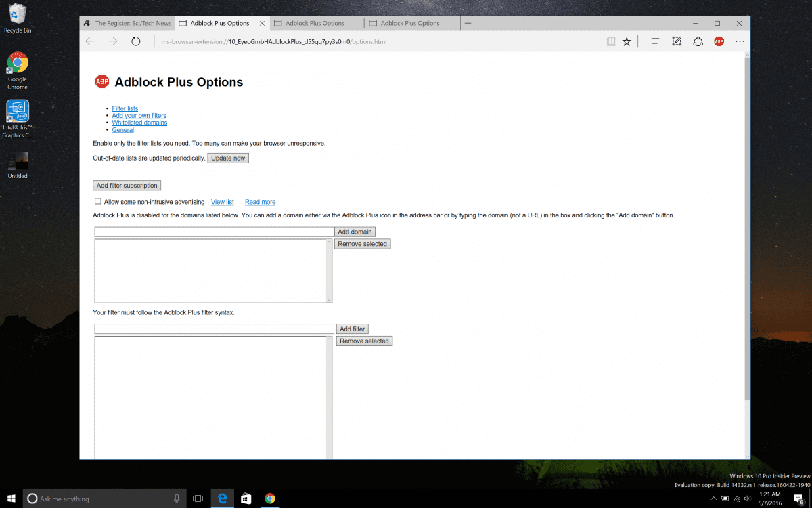Enable Allow some non-intrusive advertising checkbox
The width and height of the screenshot is (812, 508).
(x=98, y=201)
